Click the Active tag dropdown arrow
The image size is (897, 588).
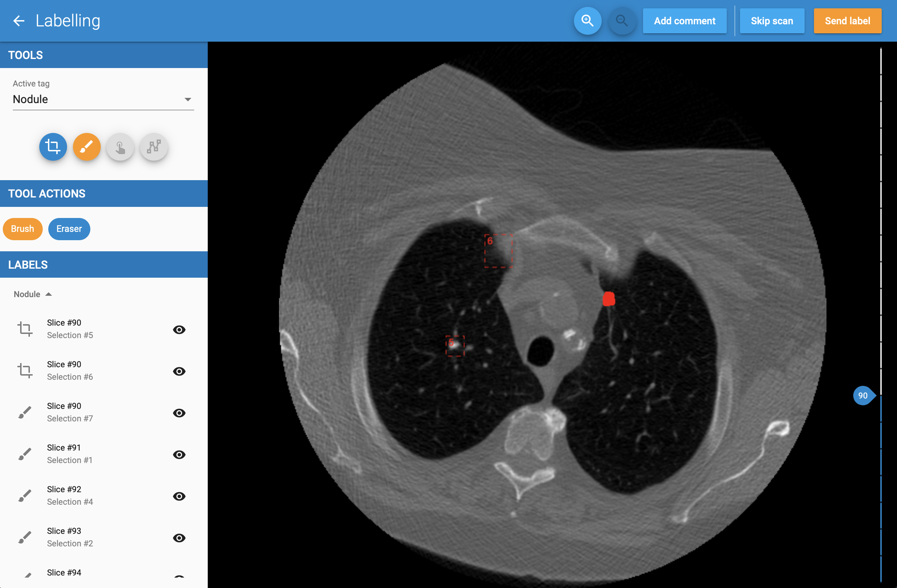point(188,99)
